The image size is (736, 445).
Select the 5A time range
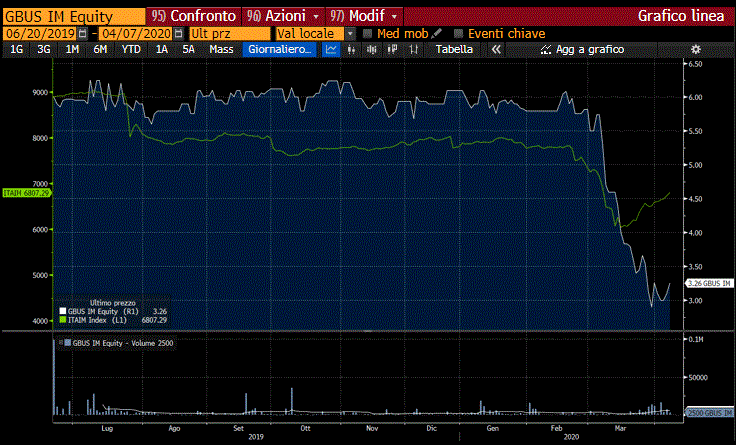click(188, 49)
